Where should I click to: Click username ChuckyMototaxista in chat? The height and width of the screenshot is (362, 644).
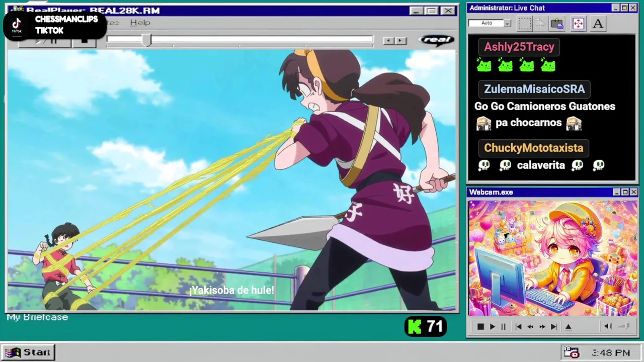(533, 148)
